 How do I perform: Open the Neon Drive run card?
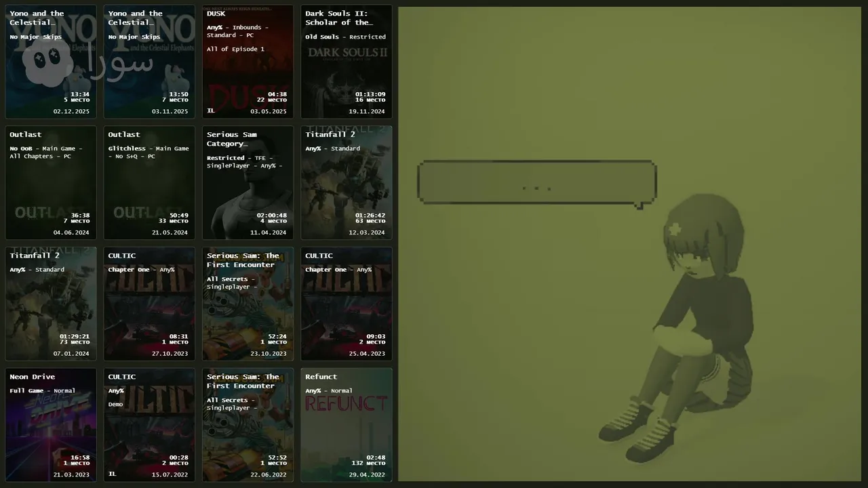click(51, 425)
